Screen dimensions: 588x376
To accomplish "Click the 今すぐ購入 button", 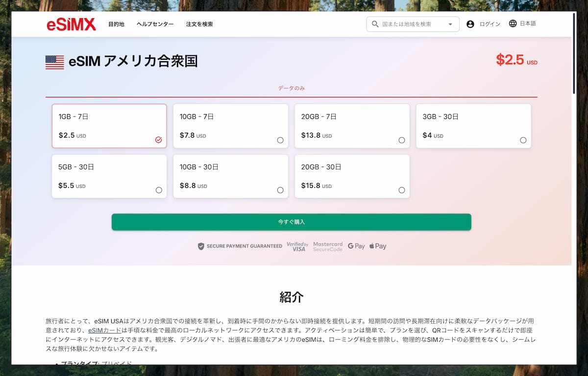I will point(292,222).
